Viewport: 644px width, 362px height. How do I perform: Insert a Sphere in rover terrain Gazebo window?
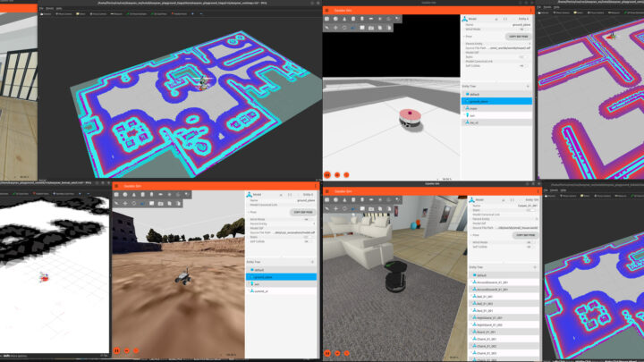point(125,194)
